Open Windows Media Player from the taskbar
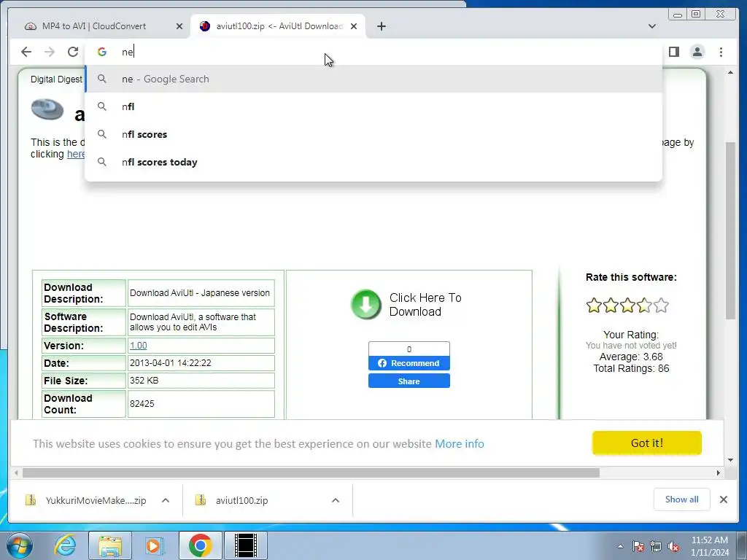This screenshot has width=747, height=560. [x=155, y=545]
